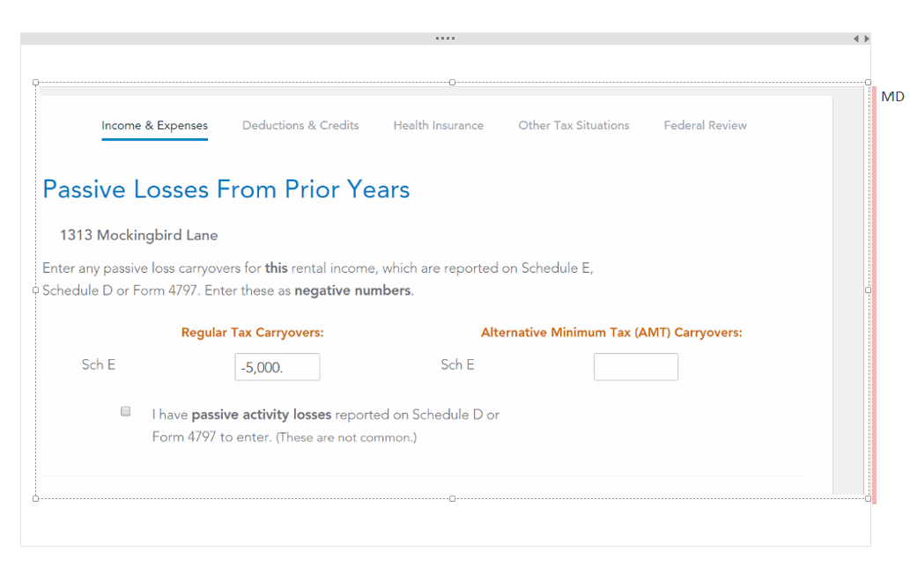Select the middle-right selection handle

[868, 290]
